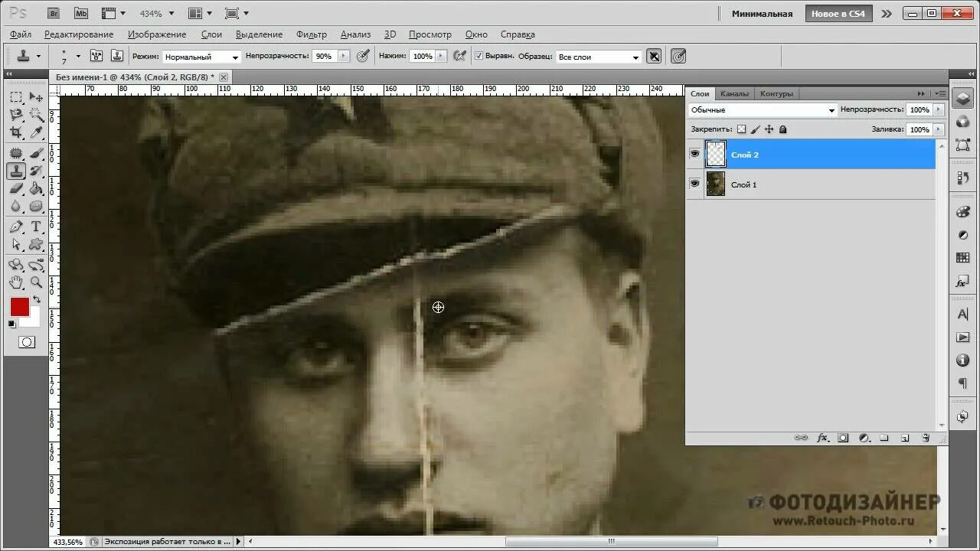Viewport: 980px width, 551px height.
Task: Select the Rectangular Marquee tool
Action: (x=16, y=97)
